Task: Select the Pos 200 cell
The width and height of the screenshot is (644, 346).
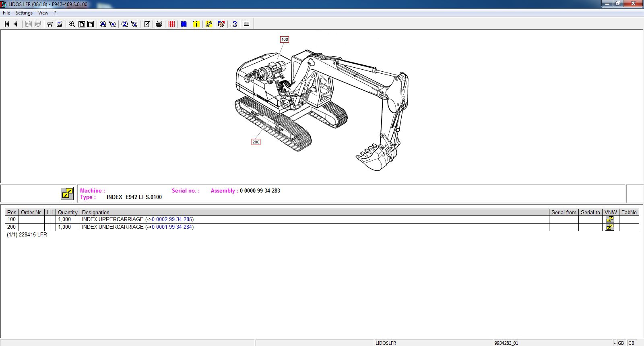Action: tap(12, 227)
